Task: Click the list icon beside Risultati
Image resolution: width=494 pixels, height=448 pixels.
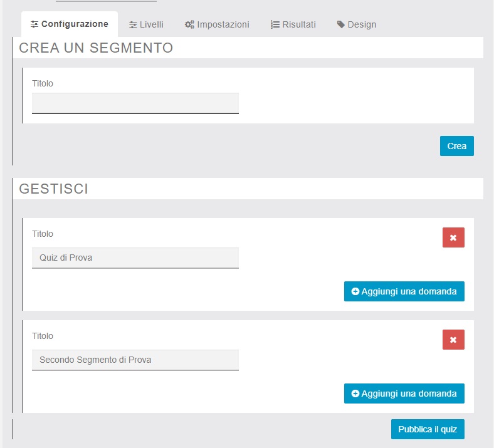Action: tap(275, 24)
